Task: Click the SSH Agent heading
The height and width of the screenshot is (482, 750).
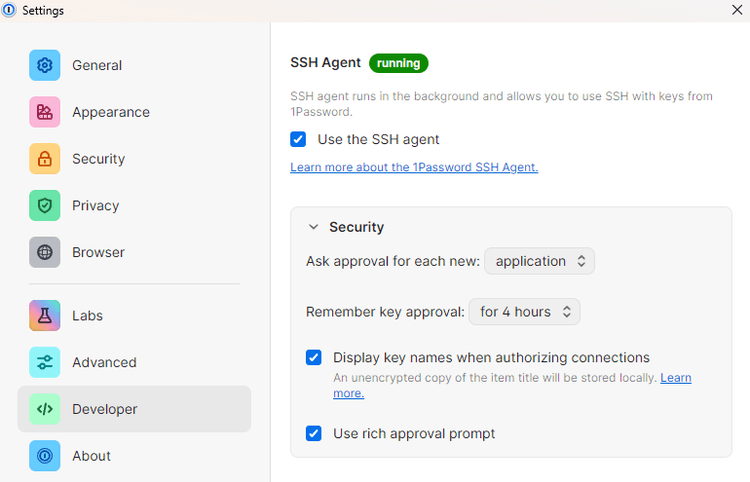Action: 325,63
